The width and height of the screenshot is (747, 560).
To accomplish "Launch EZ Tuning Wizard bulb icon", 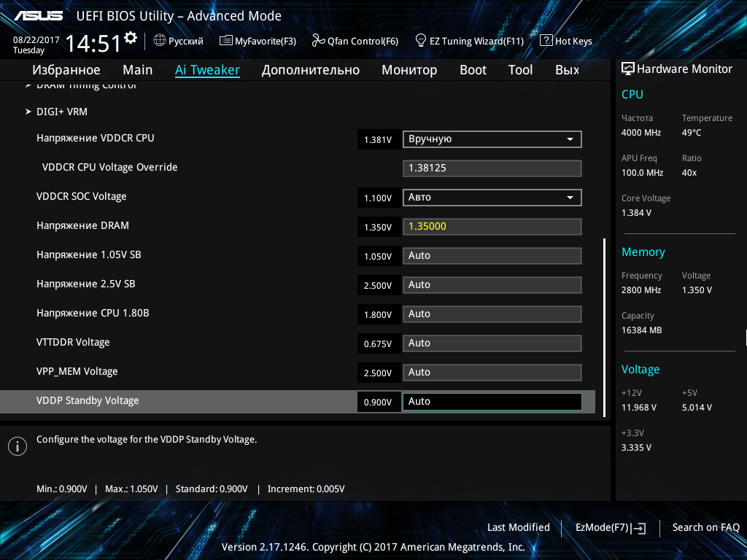I will [x=421, y=41].
